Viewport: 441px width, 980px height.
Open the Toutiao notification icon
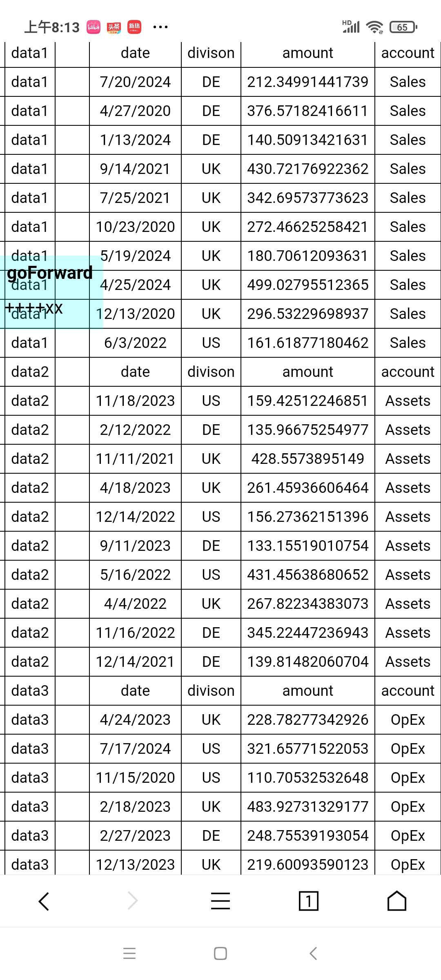114,27
